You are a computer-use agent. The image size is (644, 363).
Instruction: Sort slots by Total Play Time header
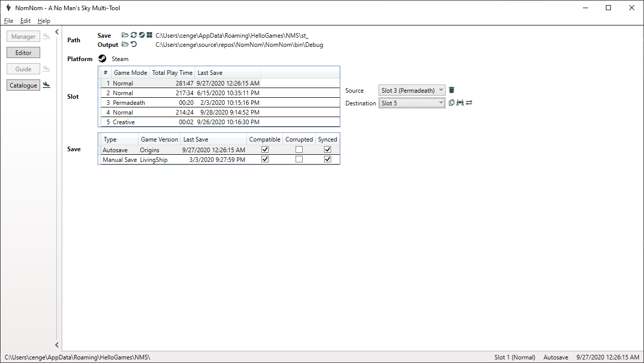[172, 72]
